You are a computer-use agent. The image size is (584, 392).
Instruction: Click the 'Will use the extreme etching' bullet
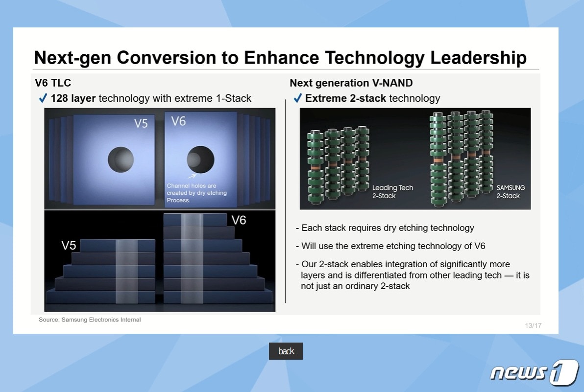click(390, 246)
